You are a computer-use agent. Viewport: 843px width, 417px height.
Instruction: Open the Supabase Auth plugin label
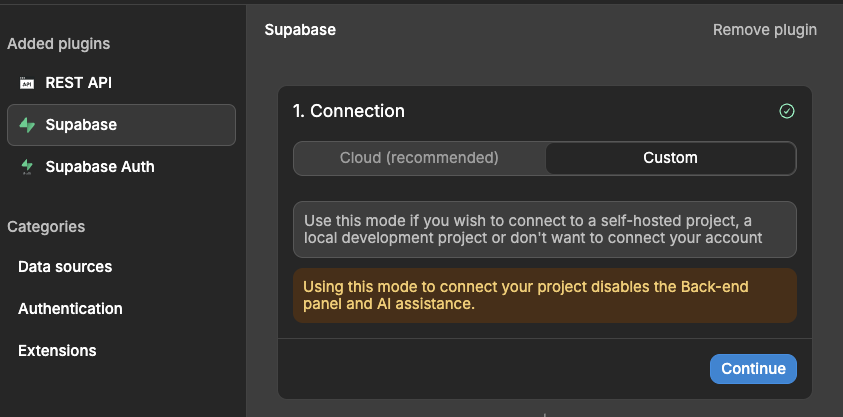pyautogui.click(x=100, y=167)
